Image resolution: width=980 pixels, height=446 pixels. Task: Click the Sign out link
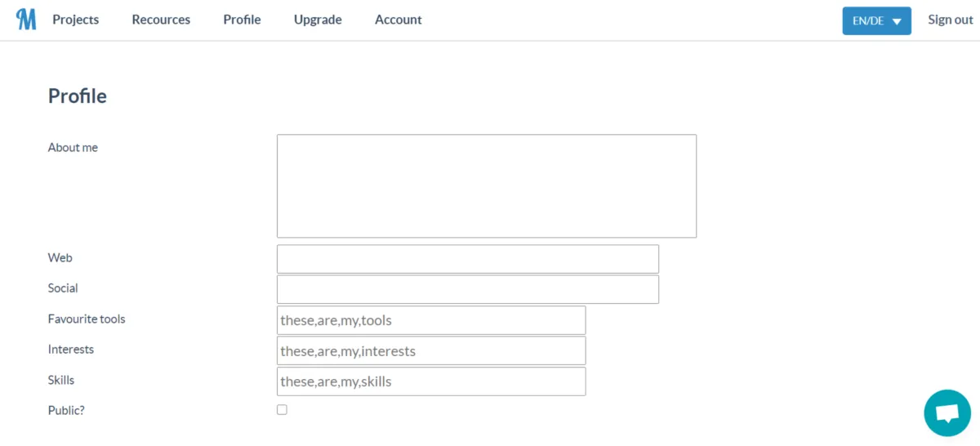click(950, 20)
